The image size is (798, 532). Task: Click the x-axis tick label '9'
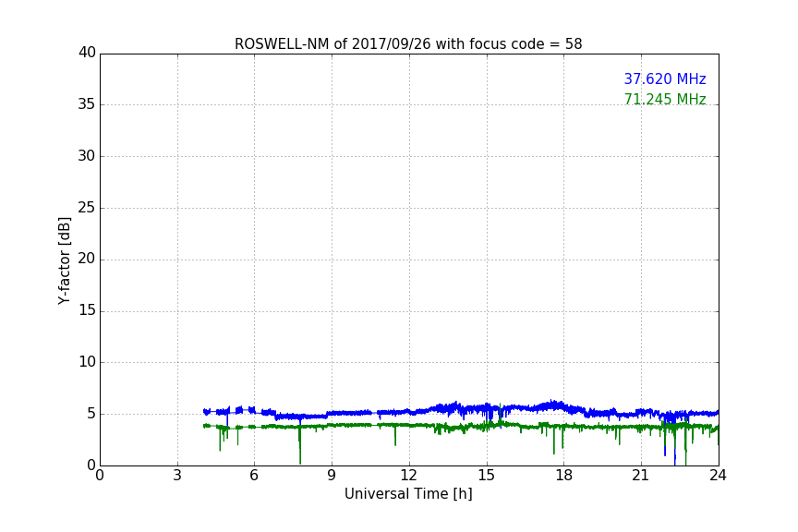point(332,476)
